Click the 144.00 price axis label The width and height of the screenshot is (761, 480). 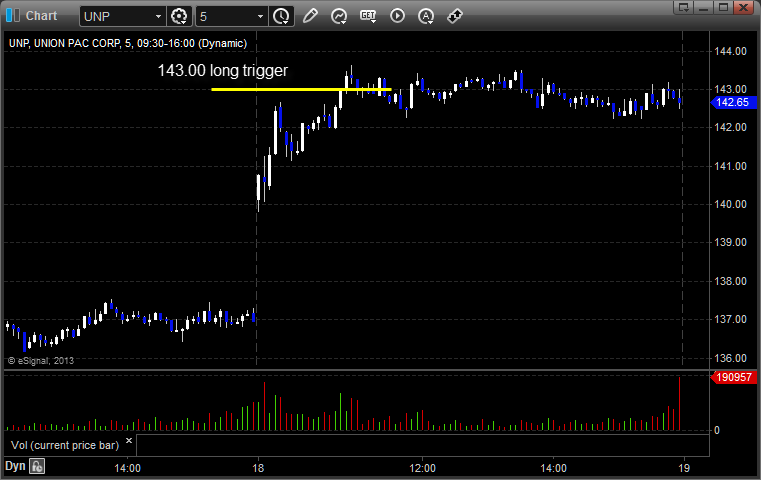pyautogui.click(x=730, y=51)
